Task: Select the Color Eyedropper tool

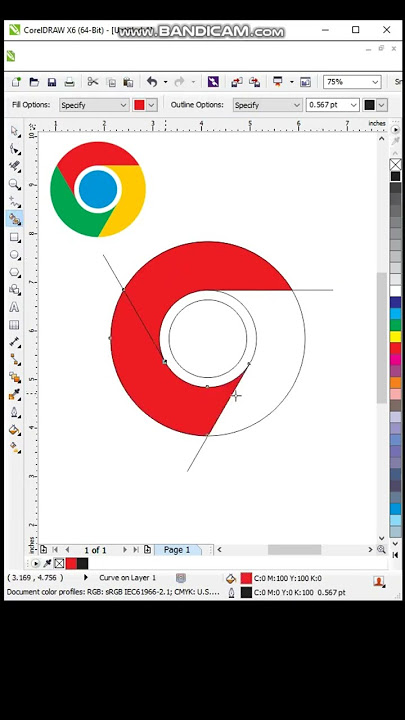Action: 15,395
